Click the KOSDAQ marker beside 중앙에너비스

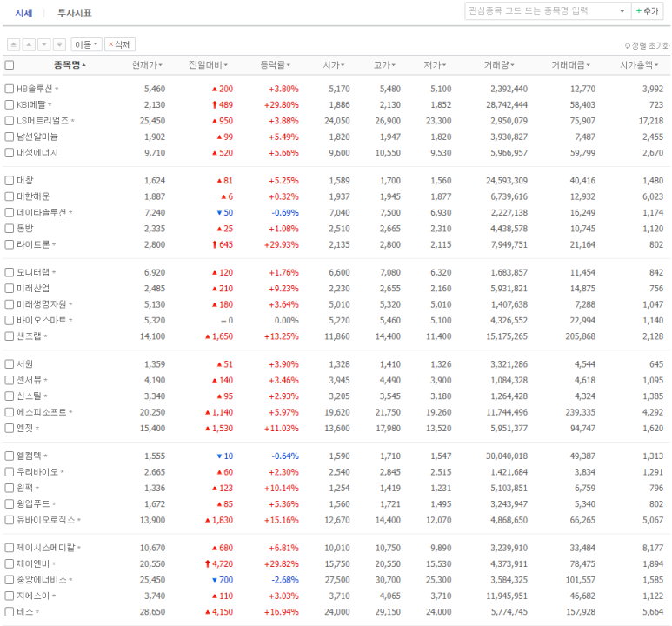70,580
